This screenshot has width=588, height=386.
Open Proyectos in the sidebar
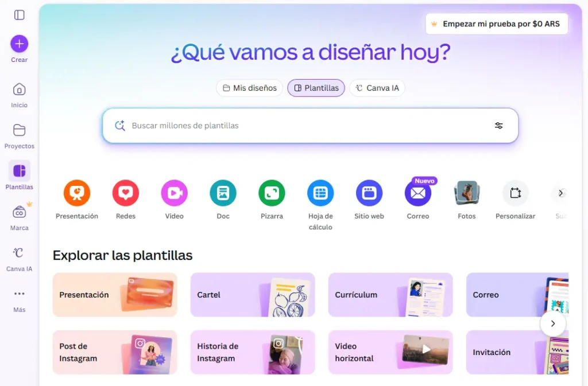(x=19, y=135)
